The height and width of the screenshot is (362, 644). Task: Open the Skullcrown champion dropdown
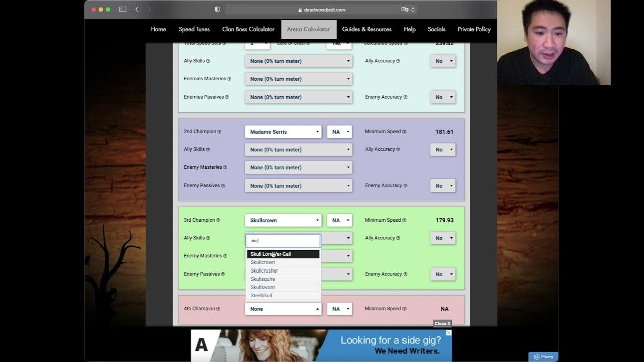pos(283,220)
